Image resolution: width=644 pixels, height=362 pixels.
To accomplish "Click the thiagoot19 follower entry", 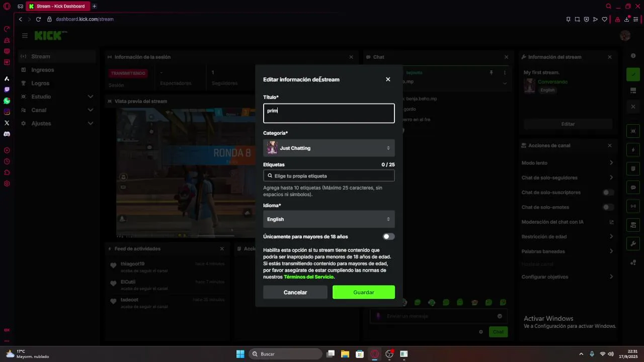I will [x=166, y=267].
